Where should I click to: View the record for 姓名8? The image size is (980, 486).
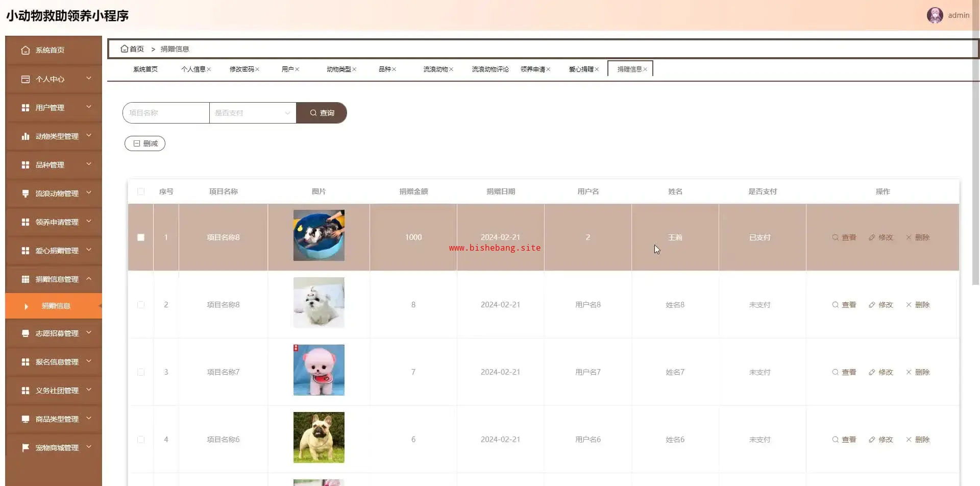pyautogui.click(x=844, y=305)
